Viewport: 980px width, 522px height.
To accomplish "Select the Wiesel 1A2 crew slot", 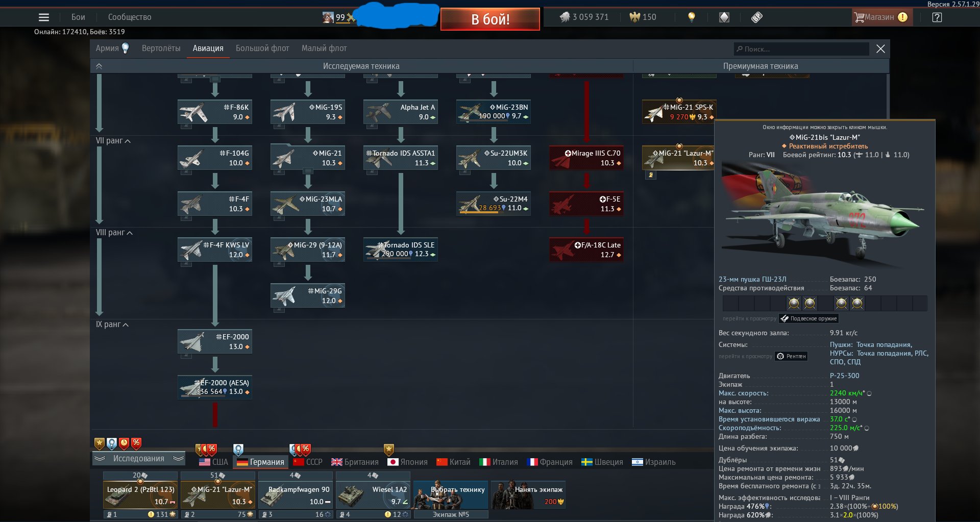I will tap(373, 495).
